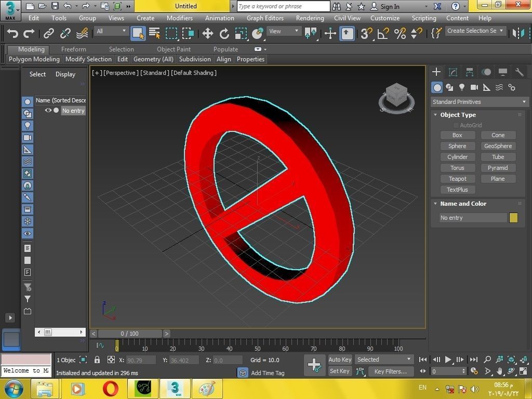Open the Modify panel tab

click(x=453, y=72)
